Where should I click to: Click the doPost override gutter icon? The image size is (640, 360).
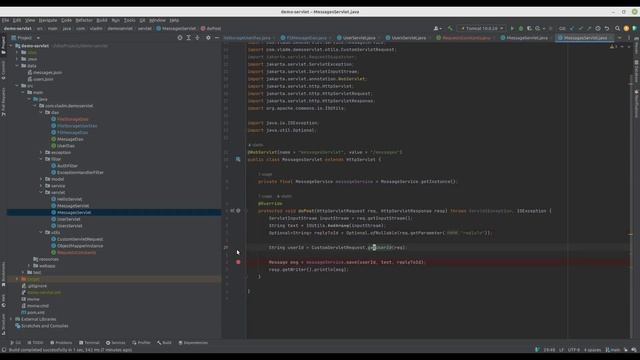[232, 211]
